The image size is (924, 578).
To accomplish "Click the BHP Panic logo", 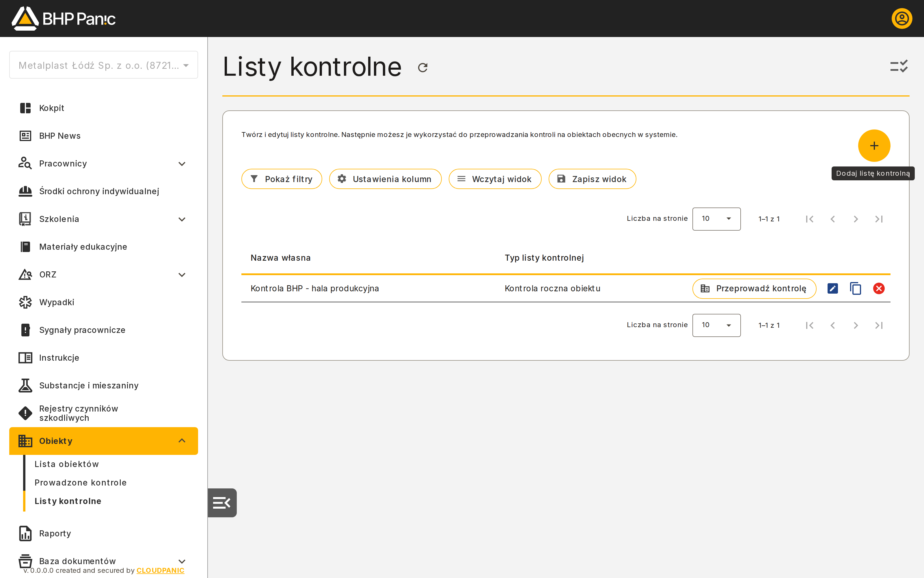I will pos(64,18).
